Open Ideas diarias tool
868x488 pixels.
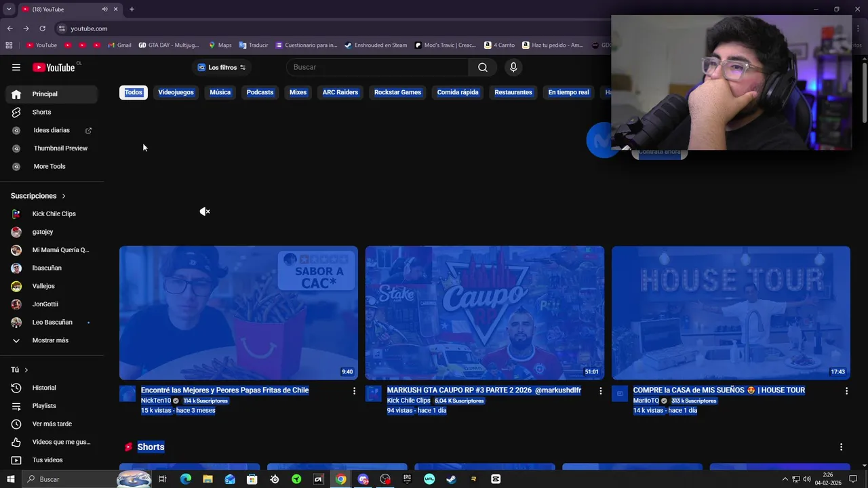pyautogui.click(x=52, y=130)
